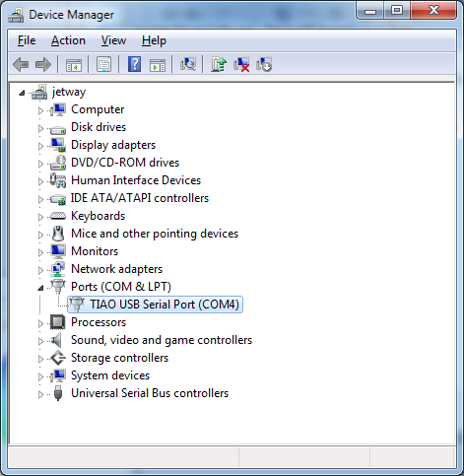Click Scan for hardware changes icon

[188, 64]
